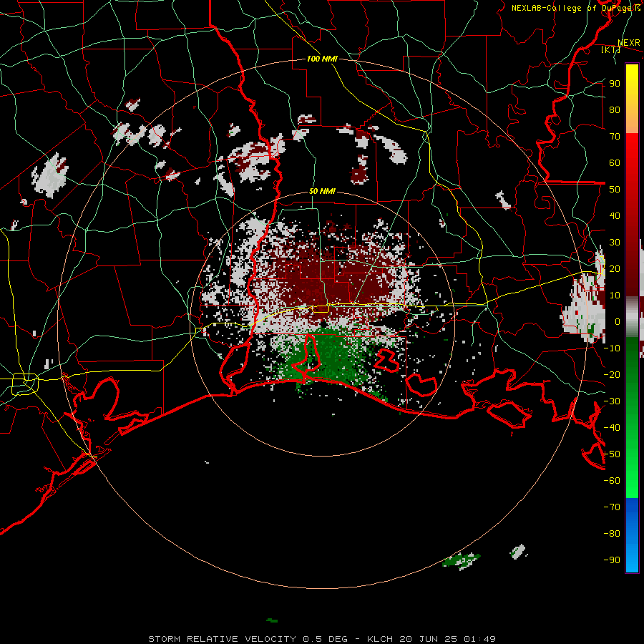Click the 60 value on the velocity scale

click(615, 162)
